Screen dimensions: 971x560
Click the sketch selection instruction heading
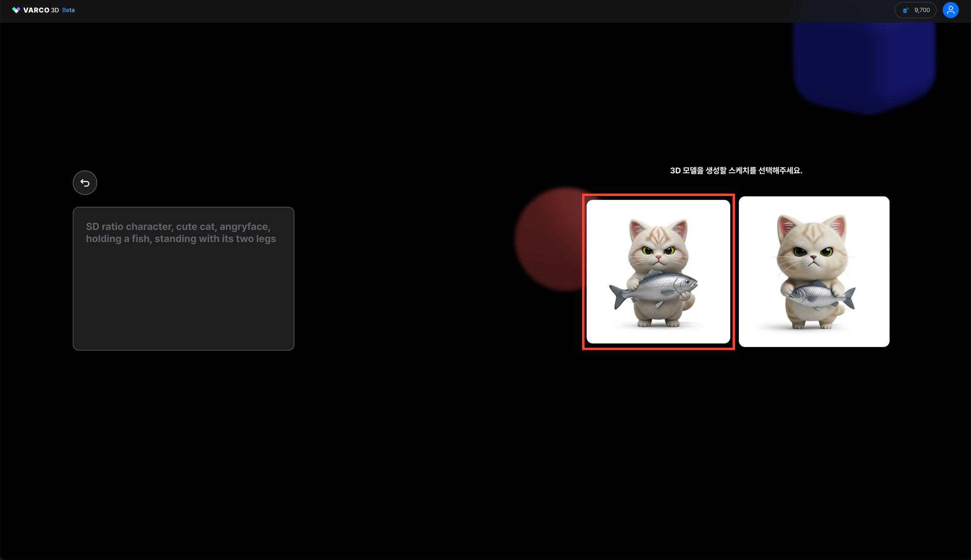736,171
